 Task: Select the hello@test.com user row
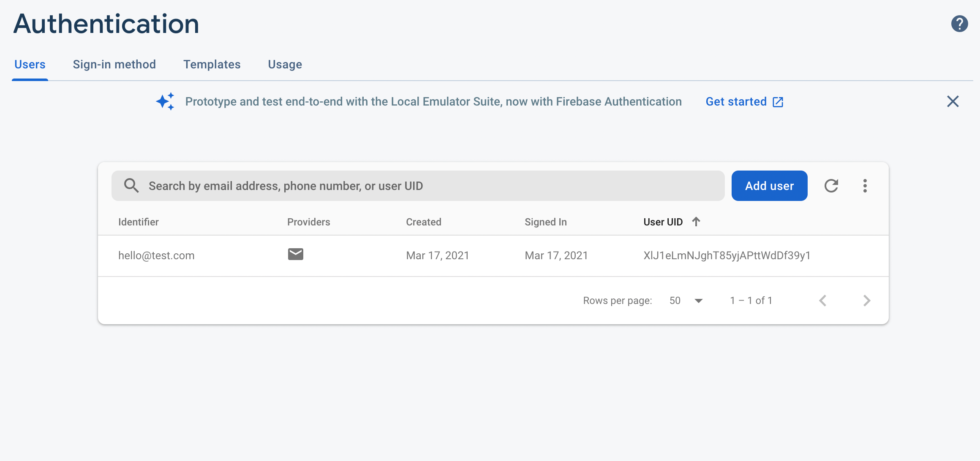pyautogui.click(x=156, y=255)
